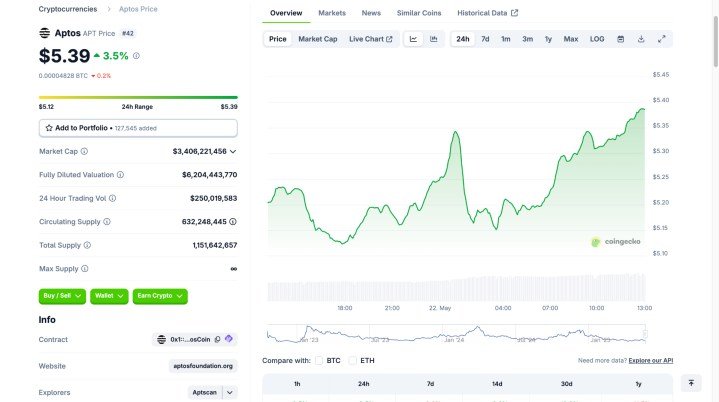Select the 3m chart range
719x402 pixels.
point(528,39)
